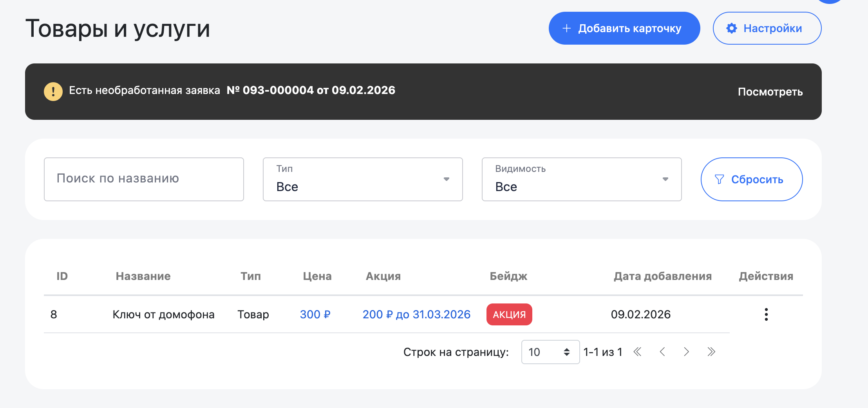Screen dimensions: 868x408
Task: Jump to the last page arrow
Action: click(x=711, y=352)
